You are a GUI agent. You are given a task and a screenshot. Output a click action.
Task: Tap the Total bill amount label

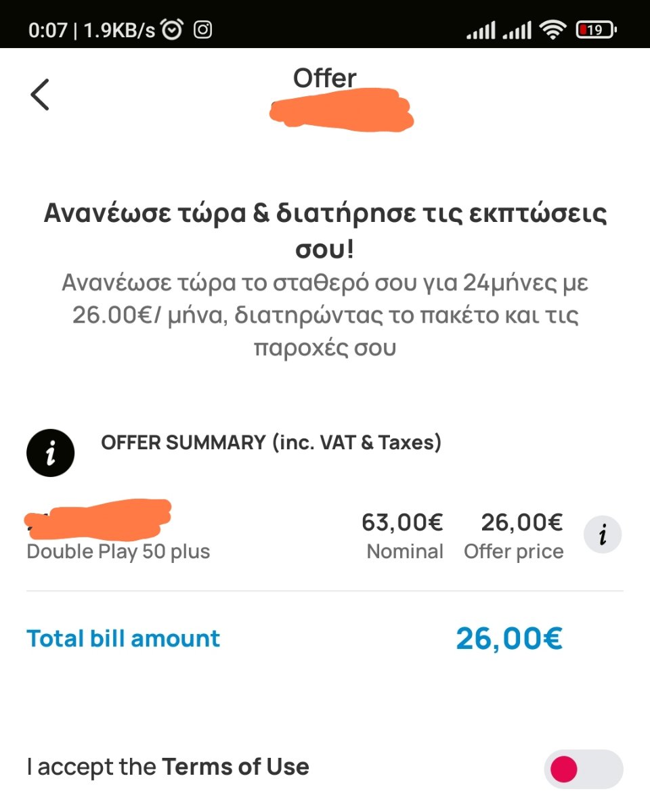123,638
